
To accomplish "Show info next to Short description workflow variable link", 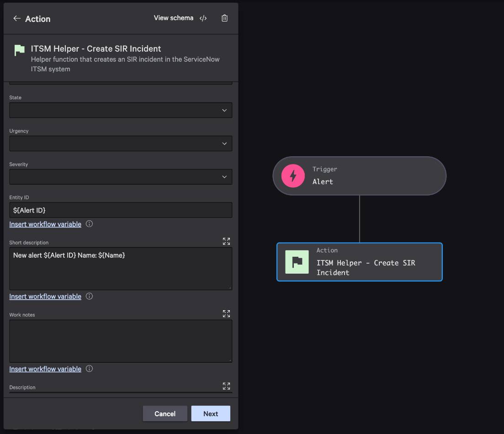I will pos(90,296).
